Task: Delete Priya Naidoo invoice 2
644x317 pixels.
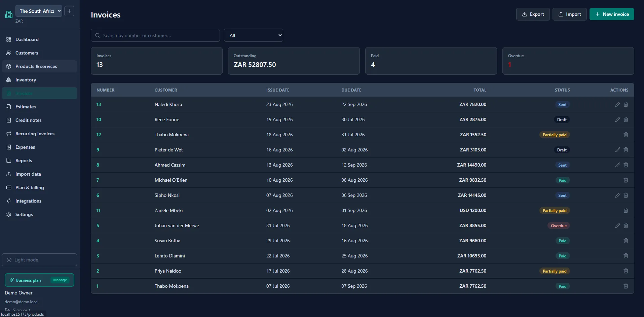Action: coord(626,271)
